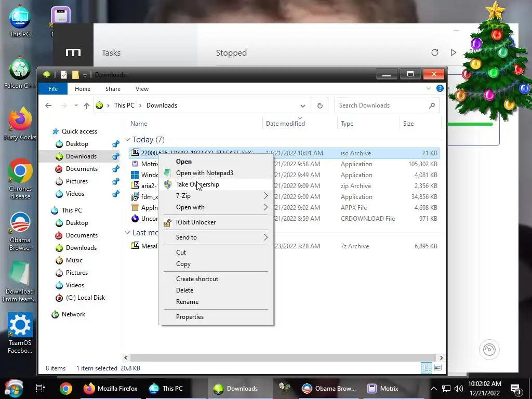This screenshot has width=532, height=399.
Task: Click Motrix green download progress bar
Action: pyautogui.click(x=470, y=125)
